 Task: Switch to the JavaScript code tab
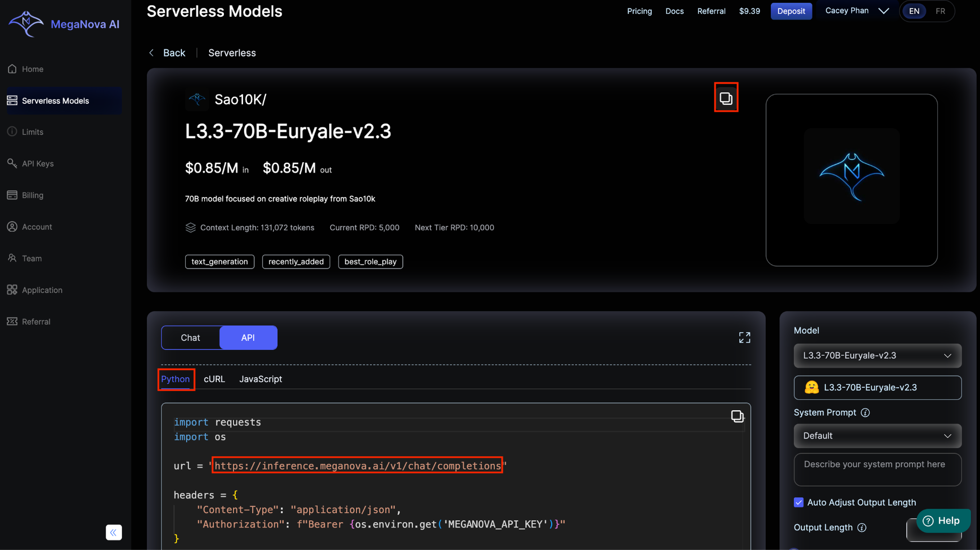[x=260, y=379]
